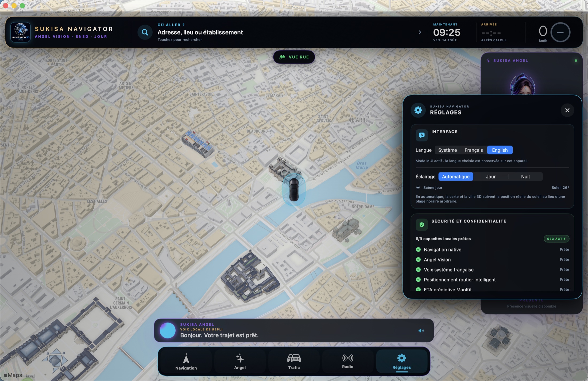Image resolution: width=588 pixels, height=381 pixels.
Task: Click the 'Prête' status for Navigation native
Action: tap(564, 249)
